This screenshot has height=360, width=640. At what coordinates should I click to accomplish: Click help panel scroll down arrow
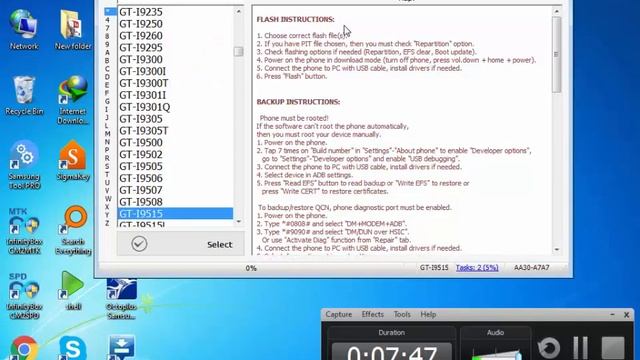pyautogui.click(x=556, y=249)
